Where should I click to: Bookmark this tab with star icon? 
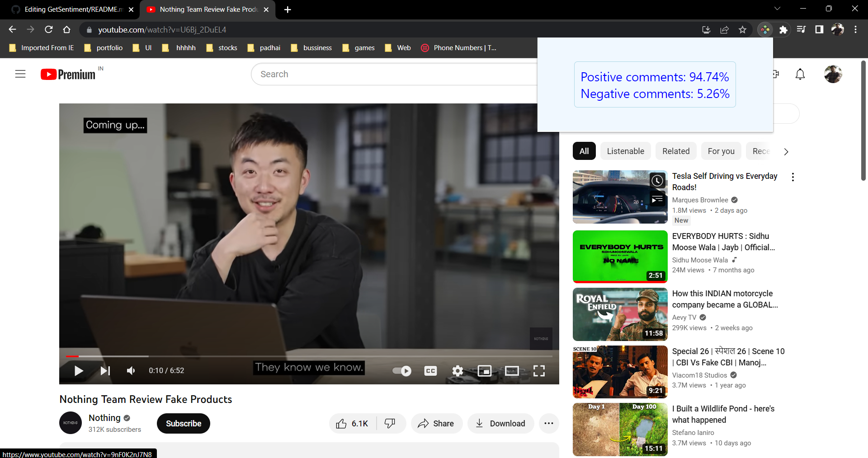[742, 30]
